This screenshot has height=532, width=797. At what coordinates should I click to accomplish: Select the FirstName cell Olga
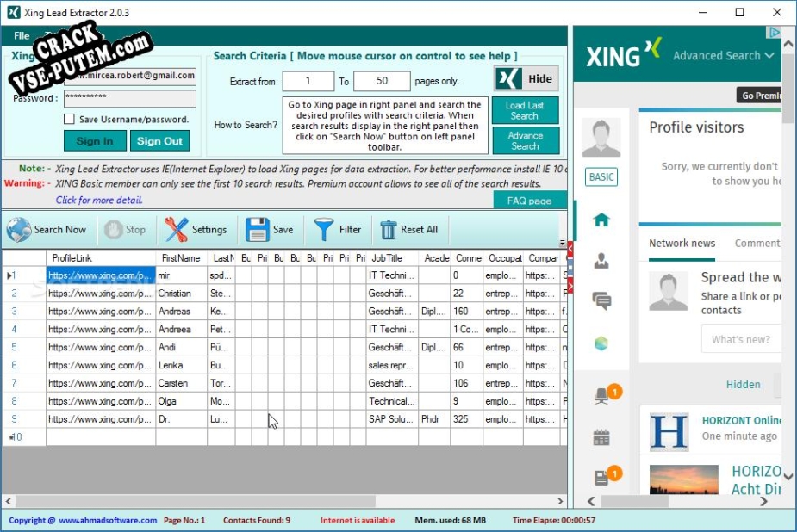coord(181,401)
